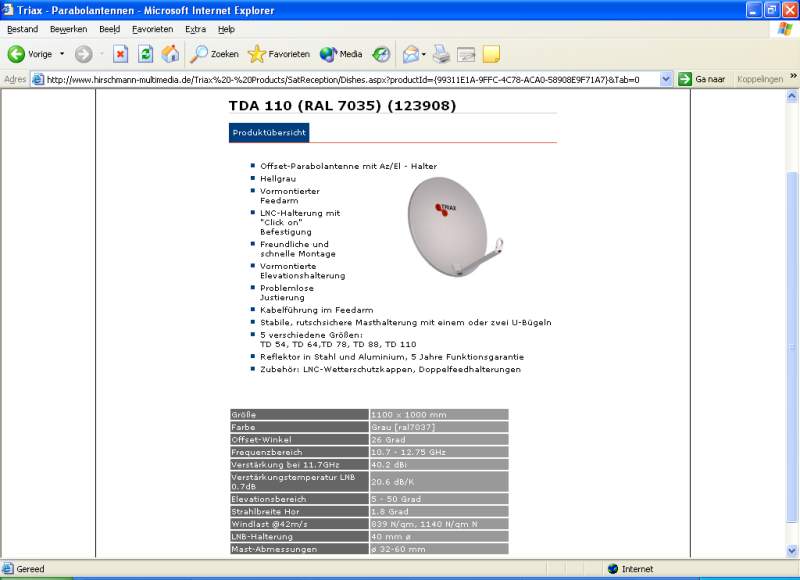Expand the Koppelingen overflow chevron

click(x=793, y=76)
